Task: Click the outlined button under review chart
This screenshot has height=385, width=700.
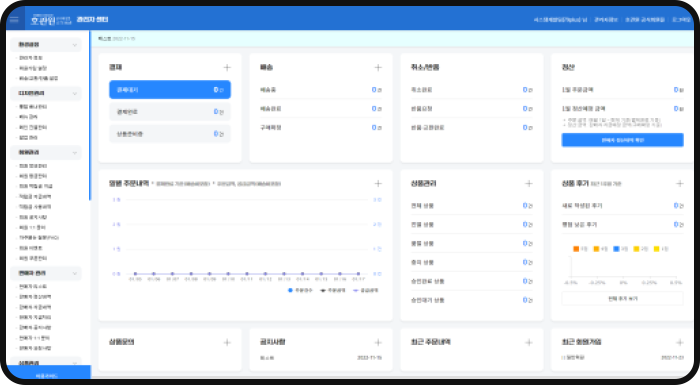Action: (622, 298)
